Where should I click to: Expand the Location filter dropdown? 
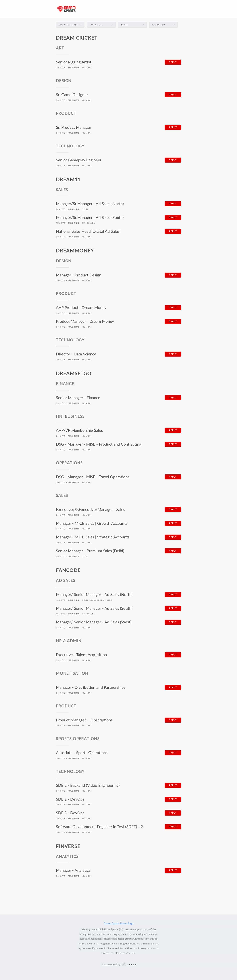(101, 25)
